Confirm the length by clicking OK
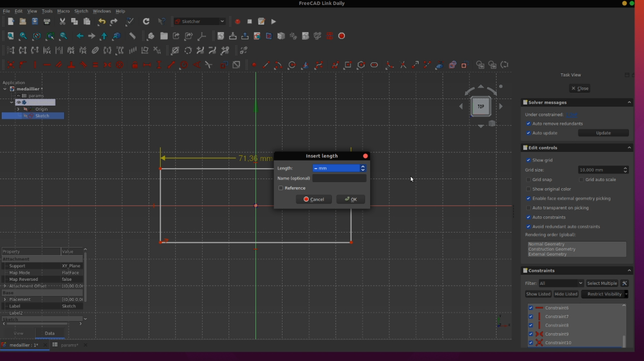This screenshot has height=361, width=644. (350, 199)
